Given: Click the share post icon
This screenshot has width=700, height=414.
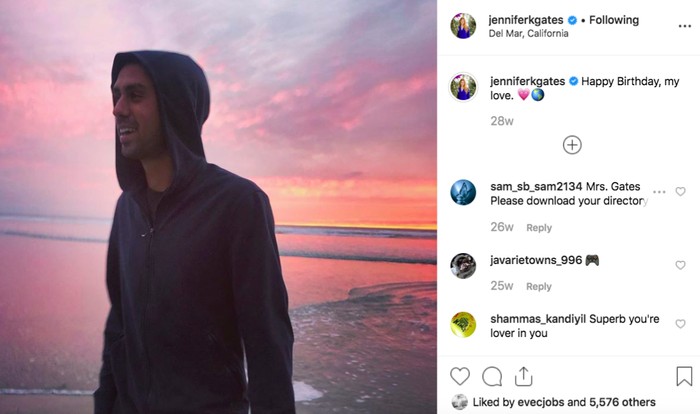Looking at the screenshot, I should [x=523, y=376].
